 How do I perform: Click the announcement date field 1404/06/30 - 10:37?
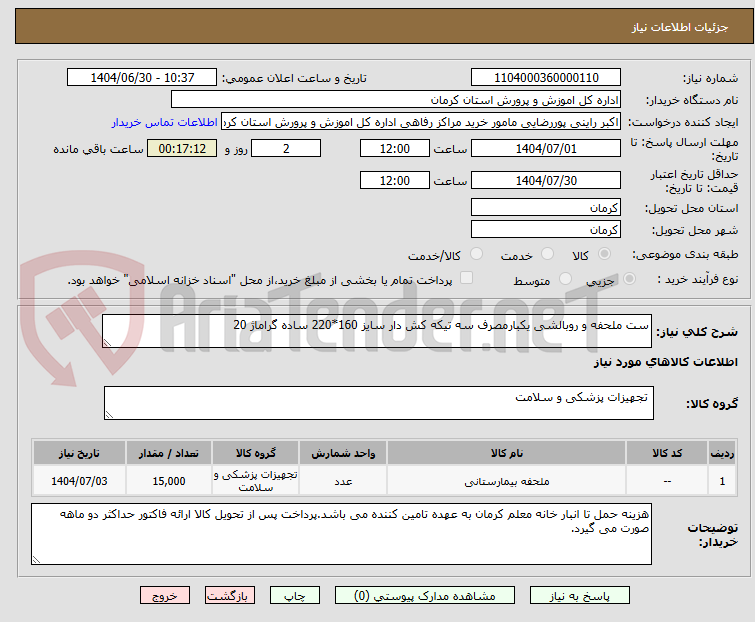click(142, 78)
